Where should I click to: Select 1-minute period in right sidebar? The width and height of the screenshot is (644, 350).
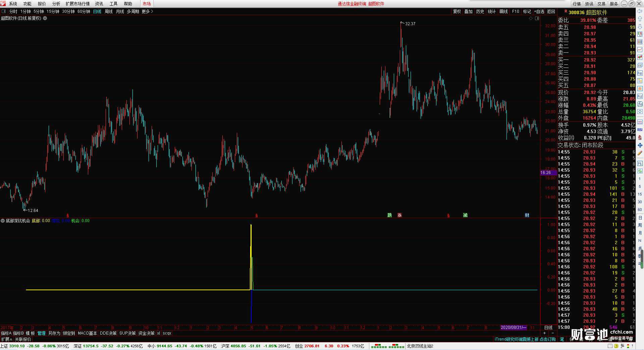click(640, 179)
